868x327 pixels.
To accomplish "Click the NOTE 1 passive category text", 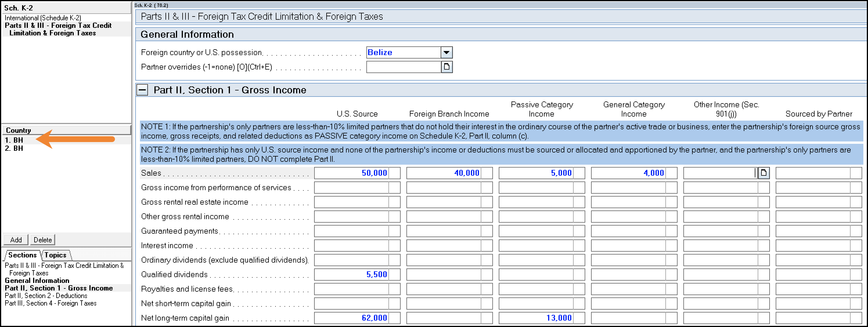I will click(501, 131).
